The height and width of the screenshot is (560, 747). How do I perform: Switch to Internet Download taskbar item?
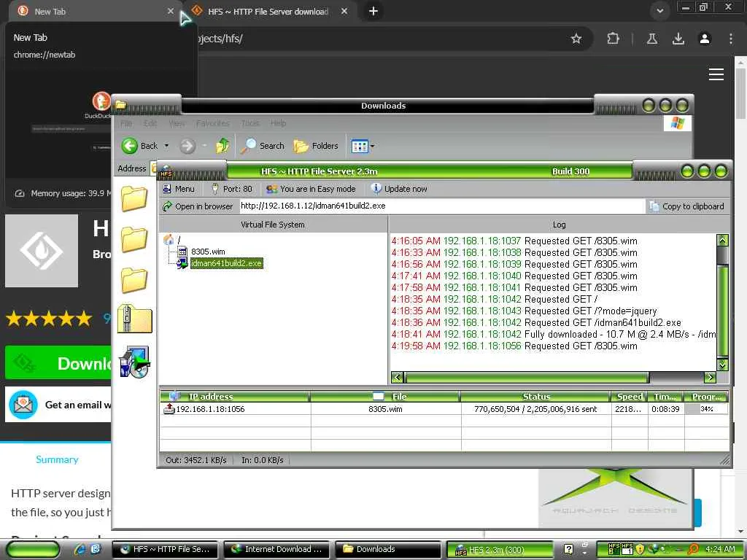[276, 549]
